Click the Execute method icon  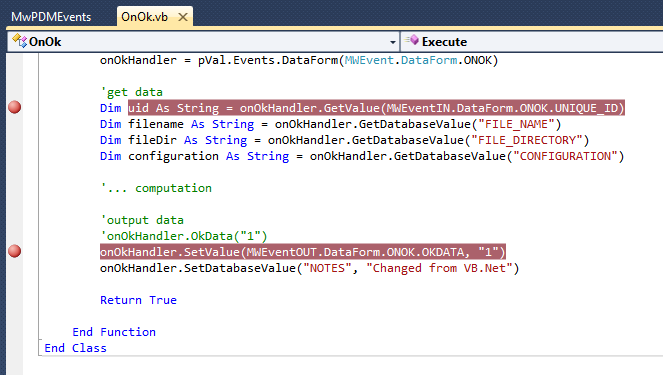[x=412, y=41]
